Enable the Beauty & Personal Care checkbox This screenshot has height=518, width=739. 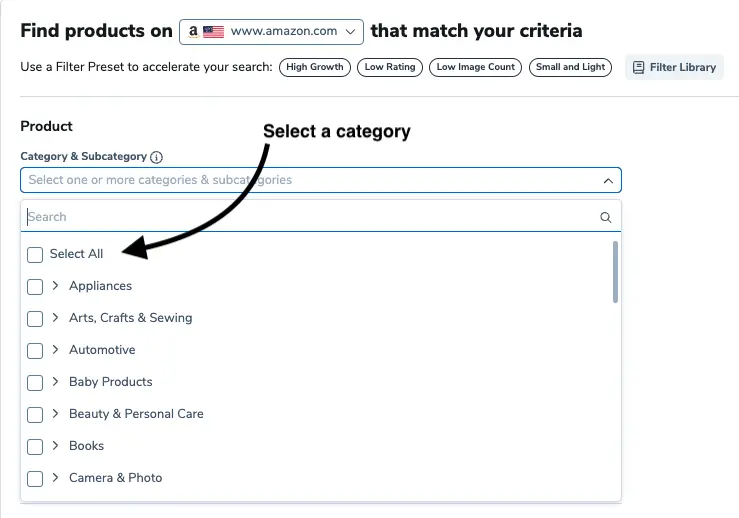(35, 414)
